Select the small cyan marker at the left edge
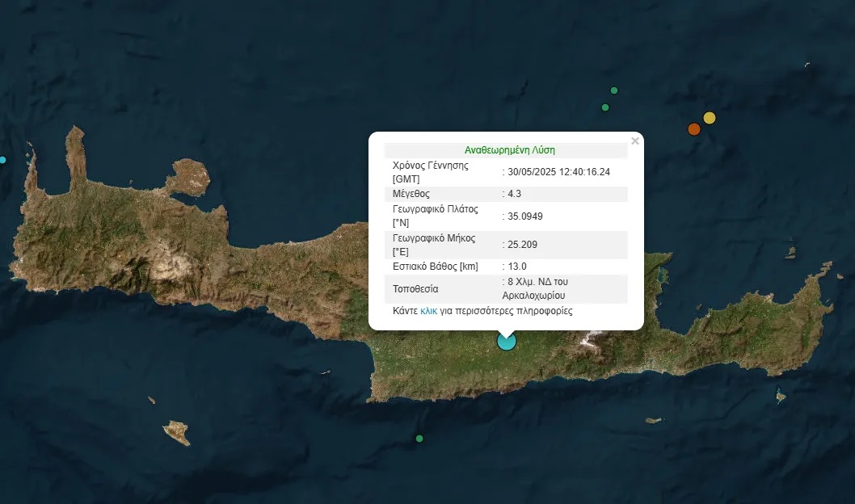The height and width of the screenshot is (504, 855). coord(2,160)
